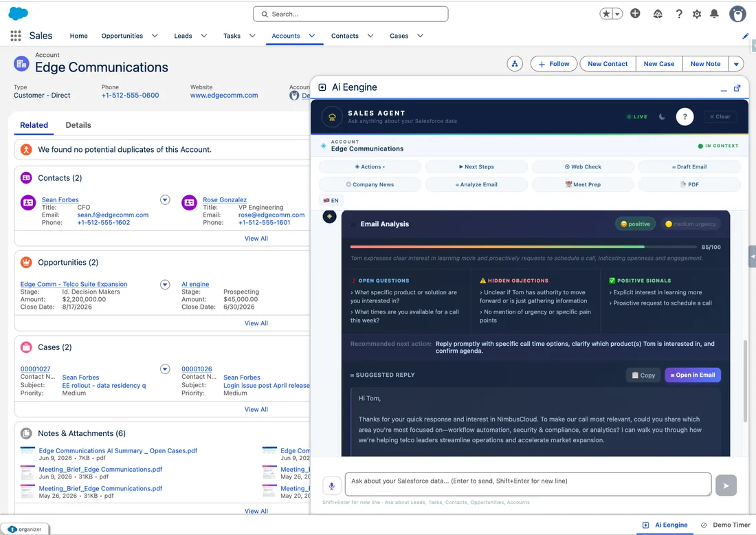The image size is (756, 535).
Task: Open the notifications bell
Action: [714, 14]
